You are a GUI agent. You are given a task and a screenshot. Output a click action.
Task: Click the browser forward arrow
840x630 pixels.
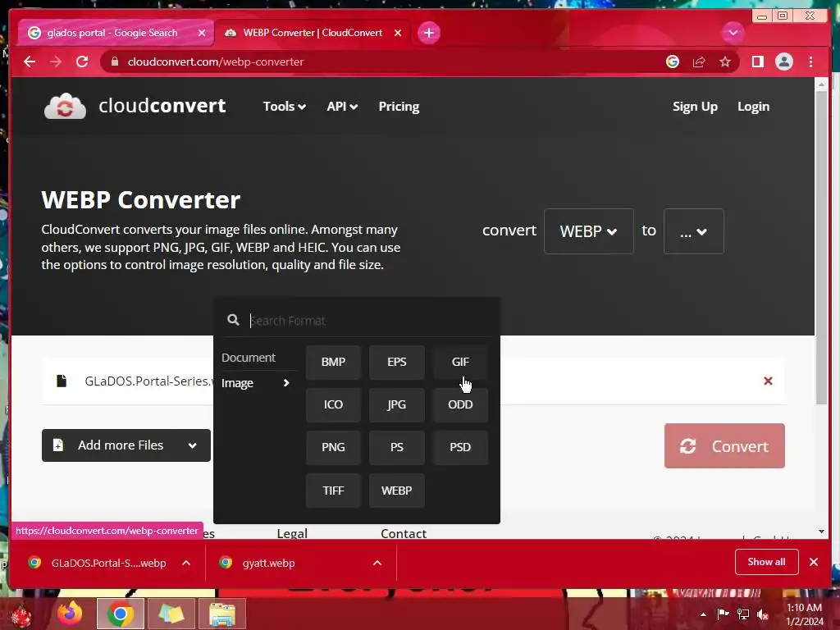pyautogui.click(x=56, y=62)
